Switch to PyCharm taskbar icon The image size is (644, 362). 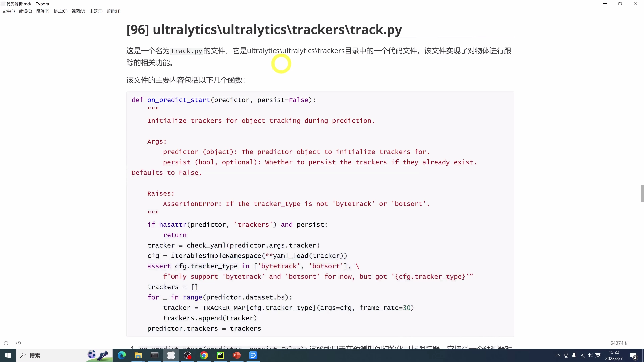220,355
